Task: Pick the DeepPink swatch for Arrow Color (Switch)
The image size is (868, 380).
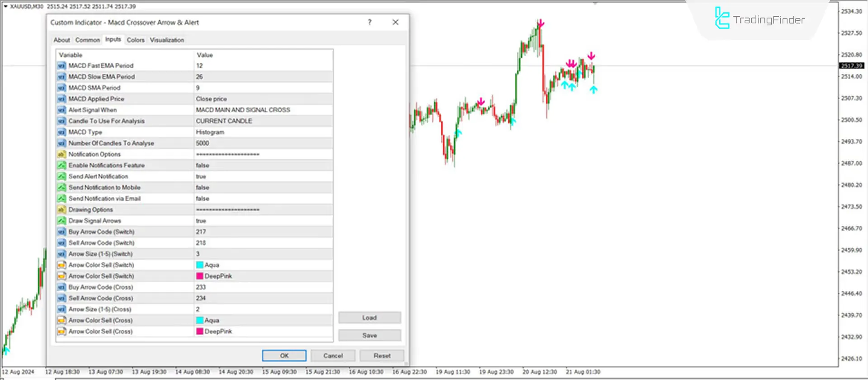Action: click(199, 276)
